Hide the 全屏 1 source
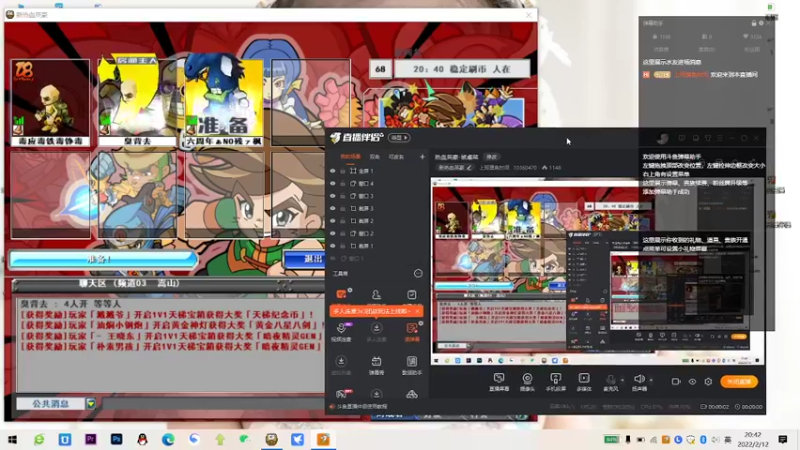800x450 pixels. pyautogui.click(x=333, y=171)
